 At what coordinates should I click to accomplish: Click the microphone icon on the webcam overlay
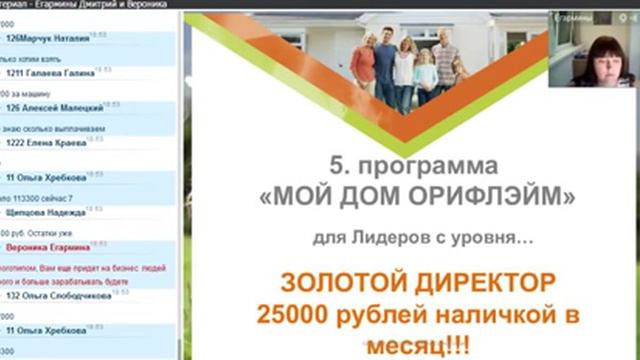coord(623,18)
